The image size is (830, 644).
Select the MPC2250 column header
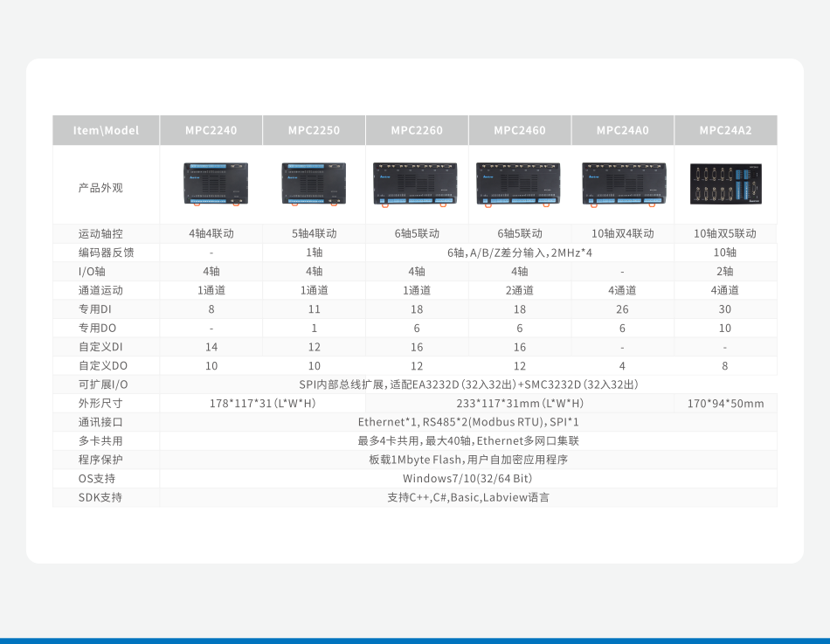314,130
